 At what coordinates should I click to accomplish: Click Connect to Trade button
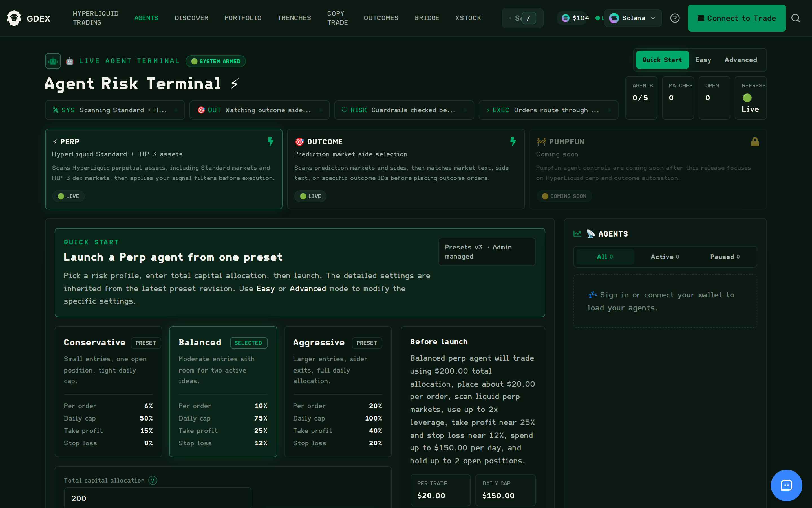(736, 18)
